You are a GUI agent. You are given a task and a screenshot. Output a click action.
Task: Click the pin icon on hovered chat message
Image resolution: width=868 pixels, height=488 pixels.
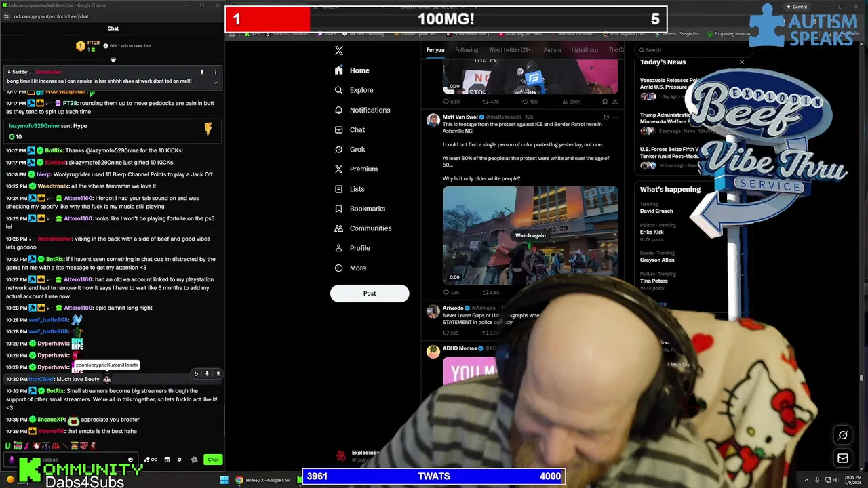point(207,374)
